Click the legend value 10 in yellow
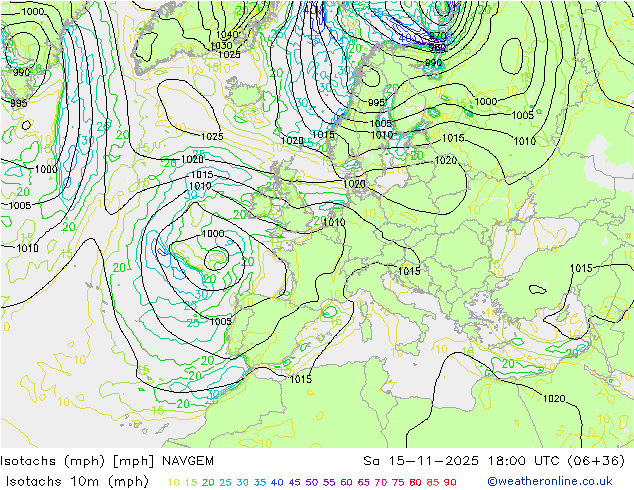 [x=173, y=482]
